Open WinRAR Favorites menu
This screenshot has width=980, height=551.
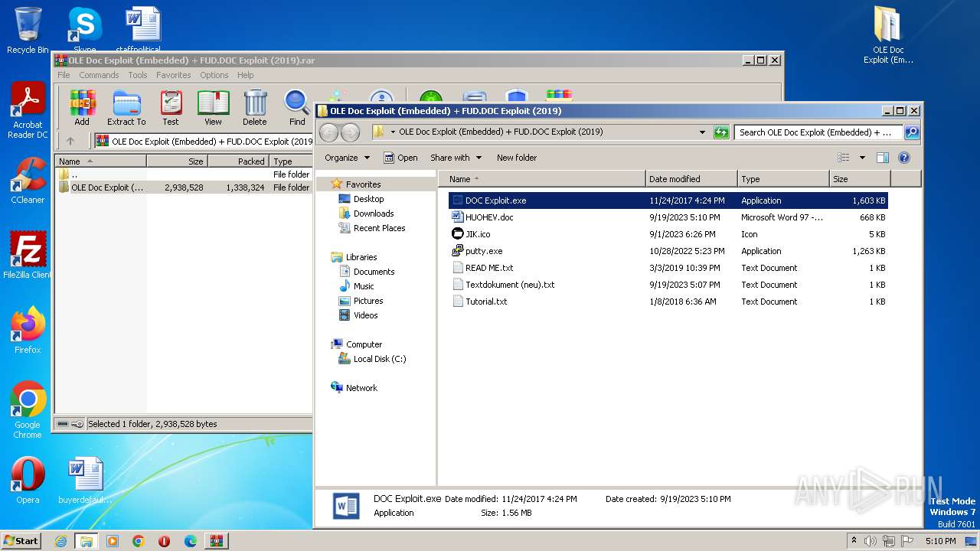tap(174, 75)
